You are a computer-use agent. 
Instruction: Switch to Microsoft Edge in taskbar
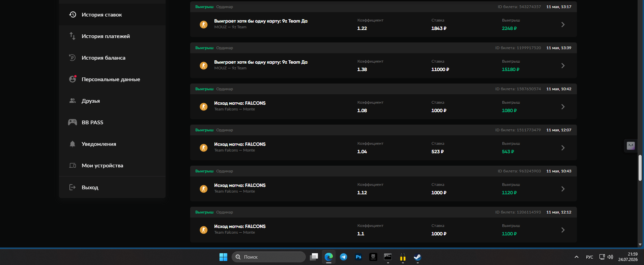(x=329, y=257)
